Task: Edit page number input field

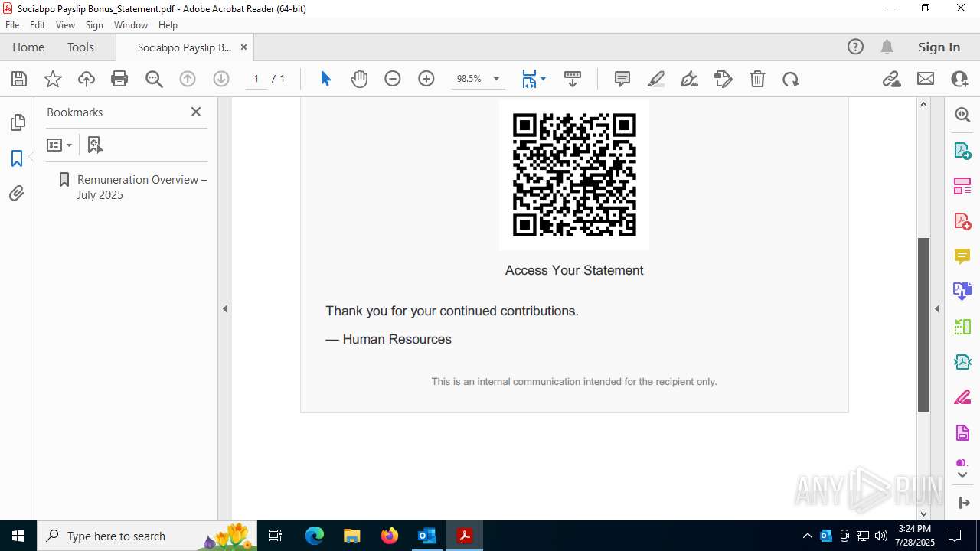Action: pos(256,79)
